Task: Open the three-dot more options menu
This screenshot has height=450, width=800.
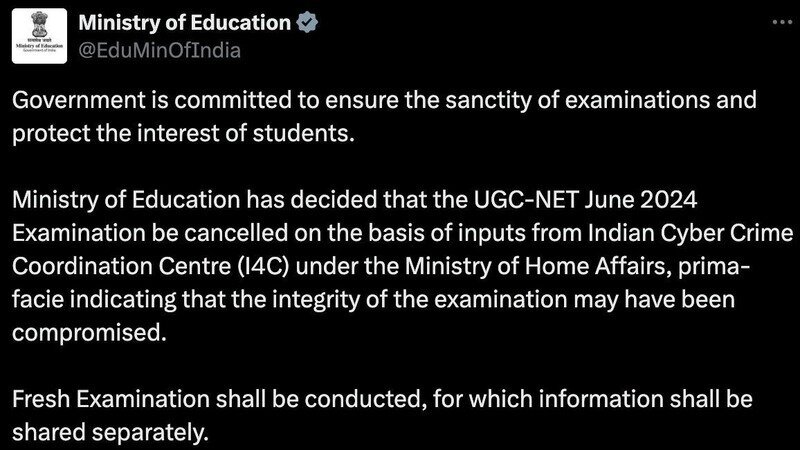Action: point(782,22)
